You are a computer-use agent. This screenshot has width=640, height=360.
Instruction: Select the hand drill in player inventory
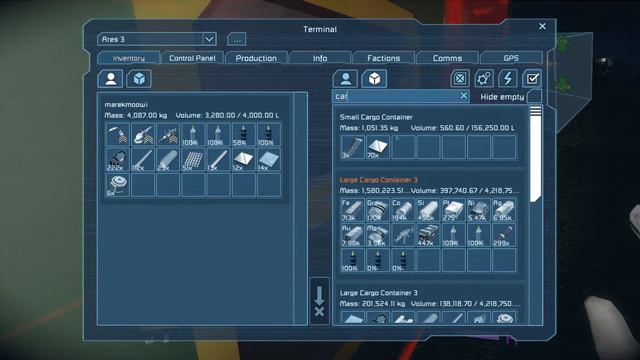pyautogui.click(x=168, y=134)
